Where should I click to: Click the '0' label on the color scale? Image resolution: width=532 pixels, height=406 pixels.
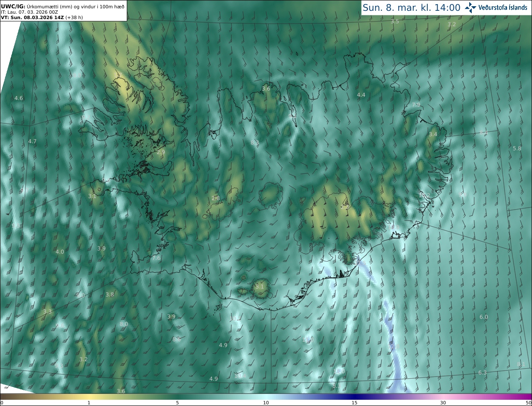coord(2,403)
